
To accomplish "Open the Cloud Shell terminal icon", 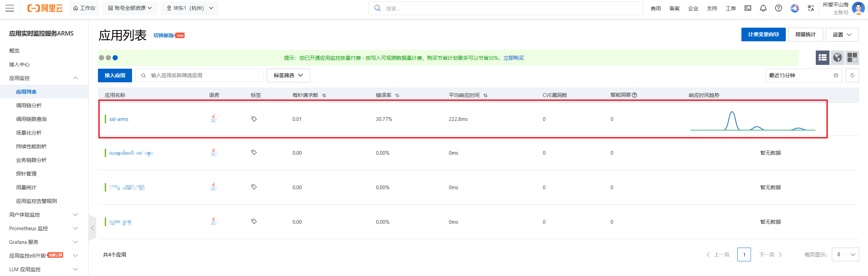I will pos(748,8).
